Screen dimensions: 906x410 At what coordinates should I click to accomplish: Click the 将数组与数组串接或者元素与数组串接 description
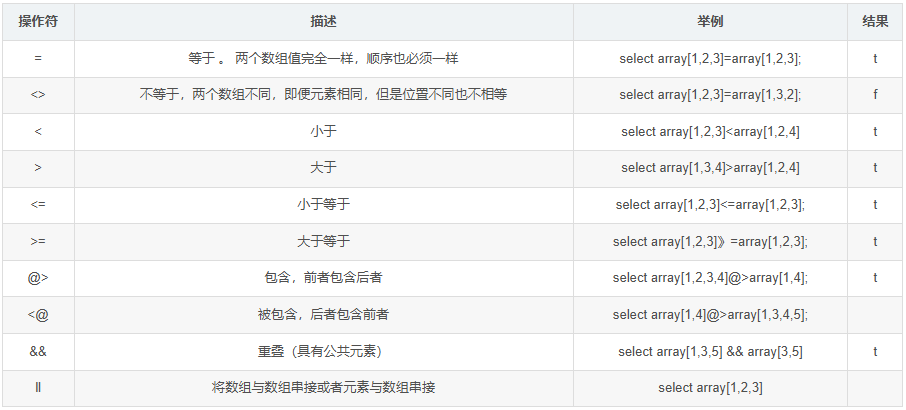tap(323, 388)
